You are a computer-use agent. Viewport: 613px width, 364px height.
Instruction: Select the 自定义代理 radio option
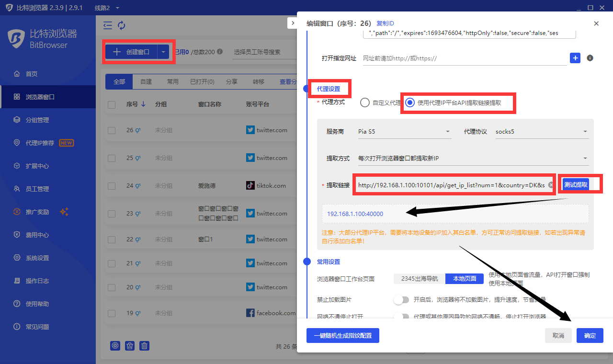pyautogui.click(x=365, y=102)
